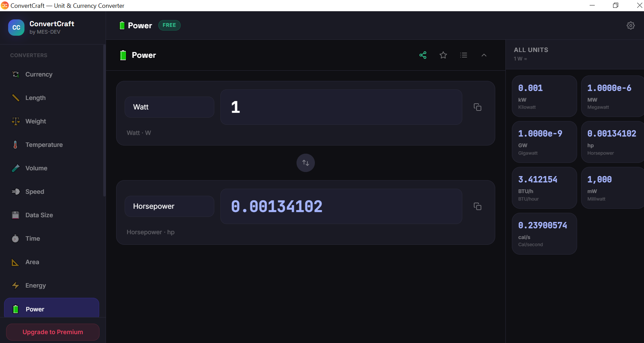Image resolution: width=644 pixels, height=343 pixels.
Task: Click the ConvertCraft title bar app icon
Action: (5, 5)
